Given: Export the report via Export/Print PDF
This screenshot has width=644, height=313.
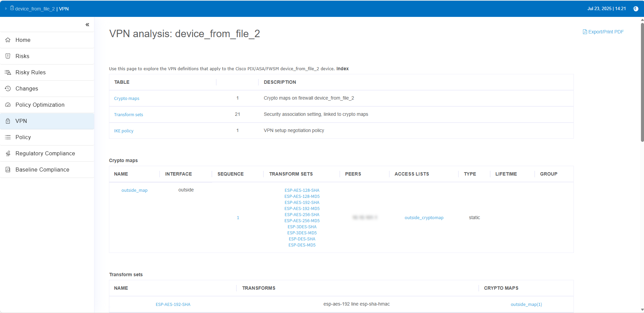Looking at the screenshot, I should (603, 32).
